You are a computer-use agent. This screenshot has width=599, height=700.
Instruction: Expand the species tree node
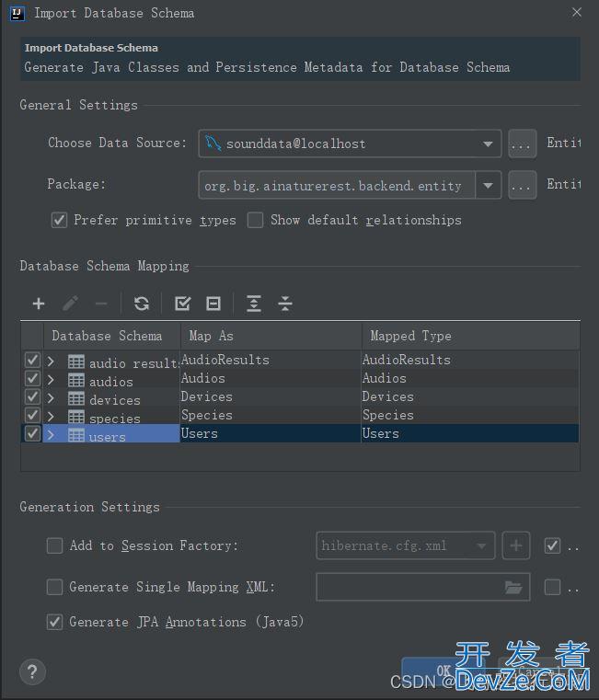pos(51,416)
